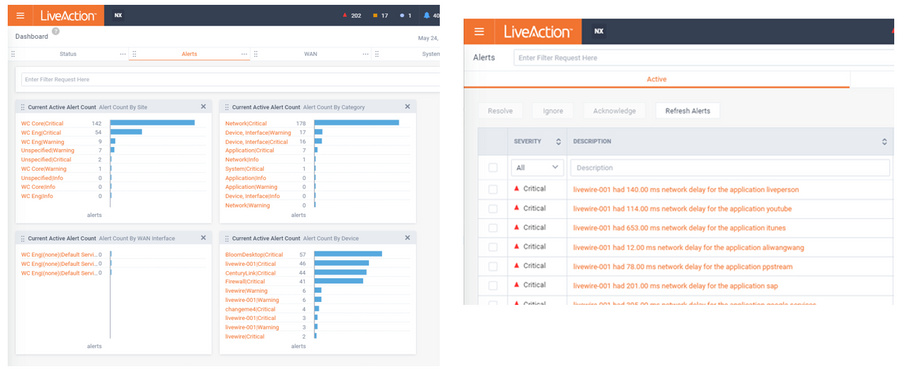Open the notification bell icon
This screenshot has height=374, width=906.
(x=426, y=16)
